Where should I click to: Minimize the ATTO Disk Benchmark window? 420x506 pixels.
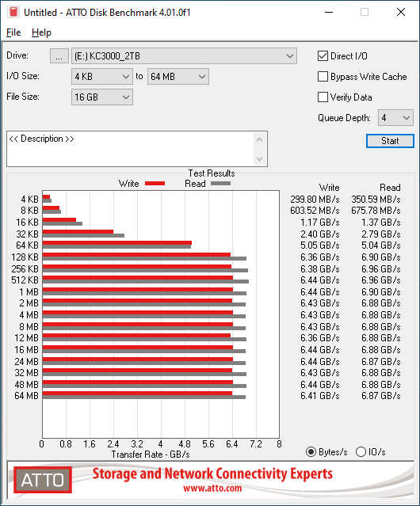pyautogui.click(x=329, y=12)
